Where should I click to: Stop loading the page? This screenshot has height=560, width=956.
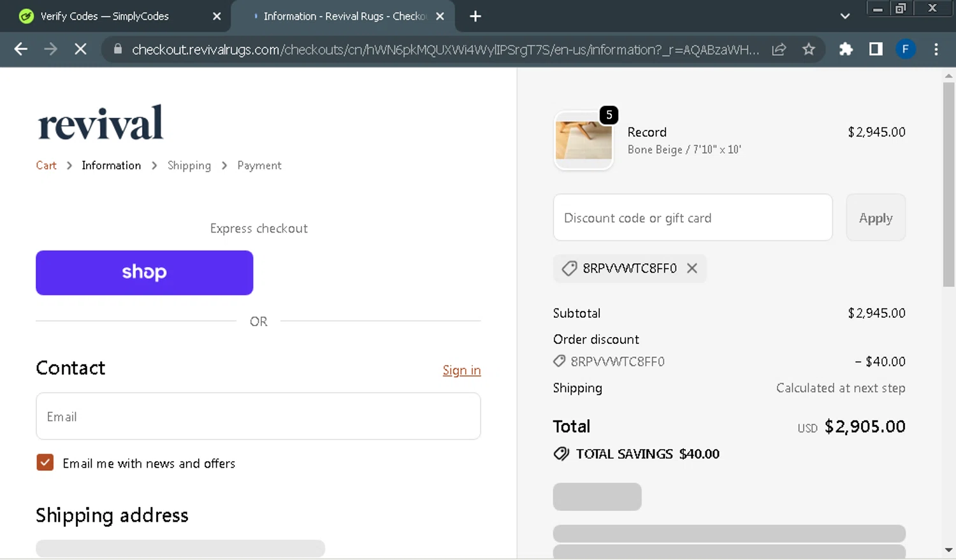[80, 49]
